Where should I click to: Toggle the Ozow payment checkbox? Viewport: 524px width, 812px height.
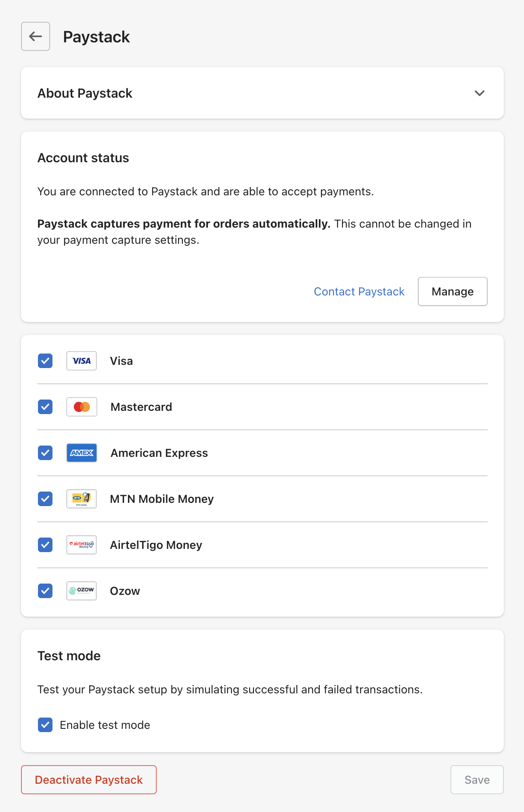click(x=45, y=591)
